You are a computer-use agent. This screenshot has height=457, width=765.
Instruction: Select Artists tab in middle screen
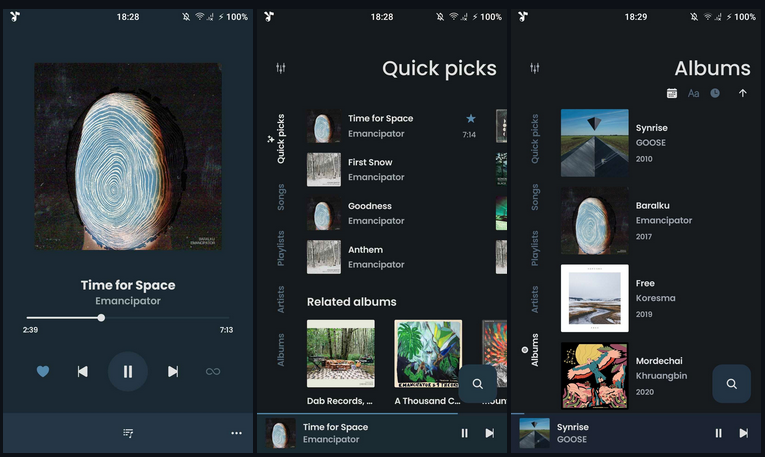281,299
